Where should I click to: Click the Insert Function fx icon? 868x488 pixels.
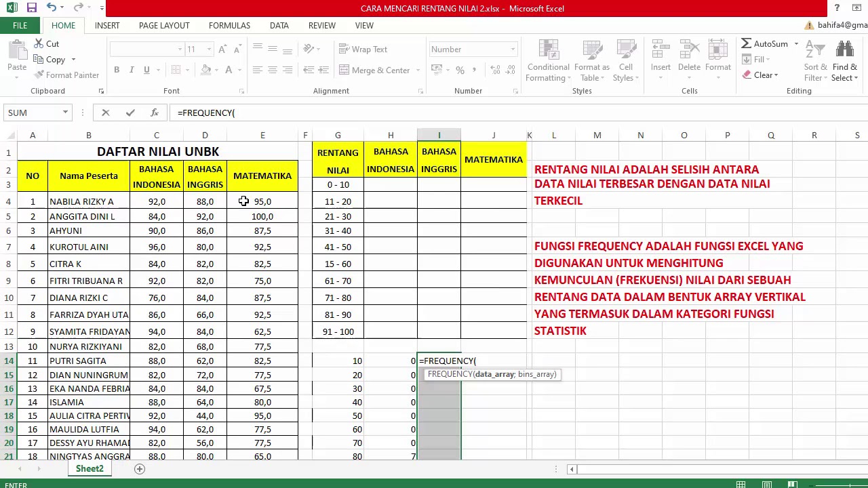pos(155,113)
